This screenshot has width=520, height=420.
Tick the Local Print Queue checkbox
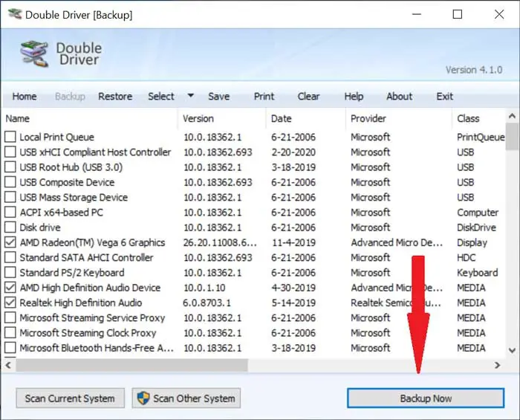10,137
